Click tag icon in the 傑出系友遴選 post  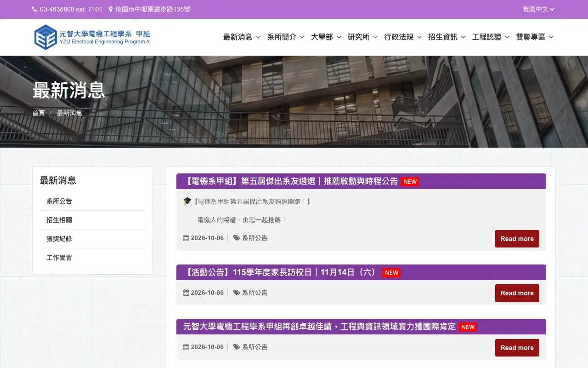pyautogui.click(x=237, y=238)
